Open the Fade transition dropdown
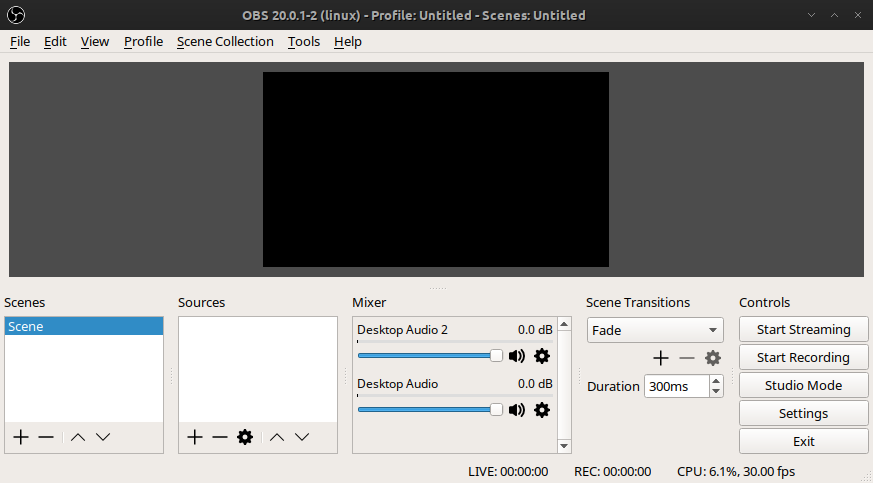873x483 pixels. (x=655, y=330)
